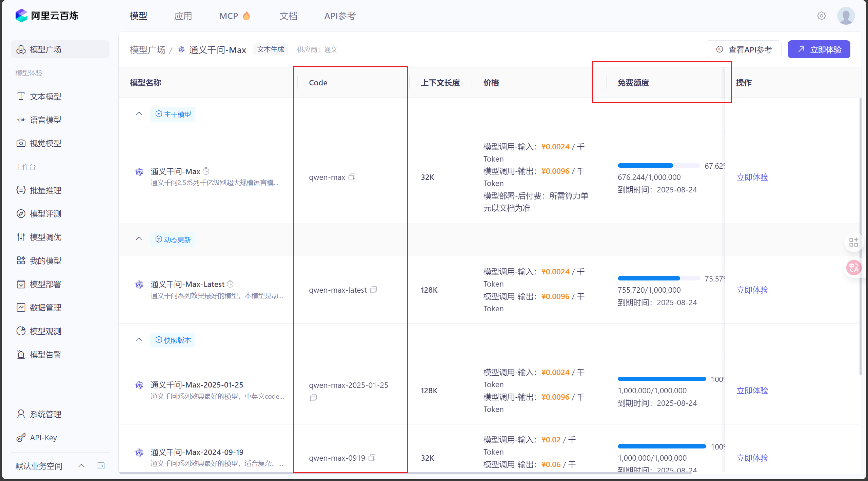
Task: Click the 查看API参考 button
Action: [744, 49]
